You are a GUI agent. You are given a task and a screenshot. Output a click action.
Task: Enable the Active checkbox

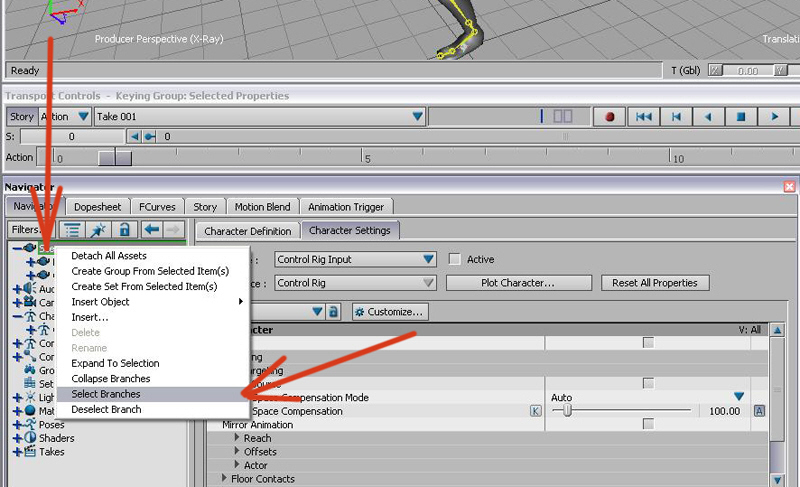[456, 259]
